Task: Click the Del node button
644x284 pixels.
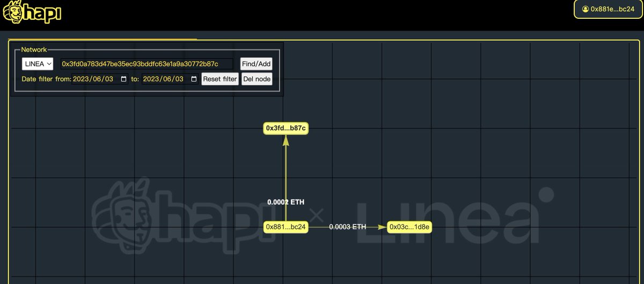Action: pyautogui.click(x=257, y=79)
